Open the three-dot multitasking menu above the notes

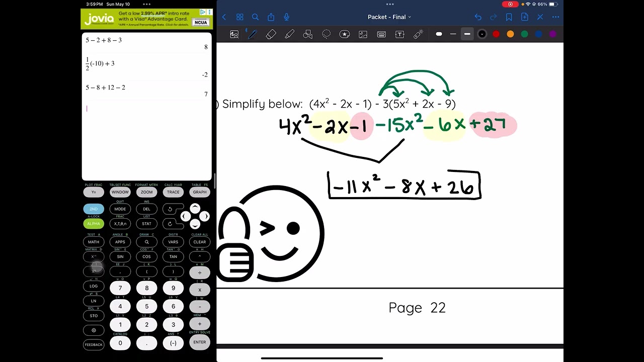tap(390, 4)
